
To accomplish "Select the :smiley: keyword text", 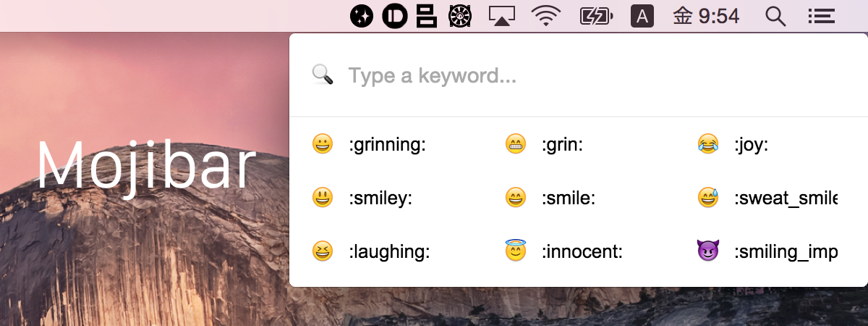I will pyautogui.click(x=380, y=198).
